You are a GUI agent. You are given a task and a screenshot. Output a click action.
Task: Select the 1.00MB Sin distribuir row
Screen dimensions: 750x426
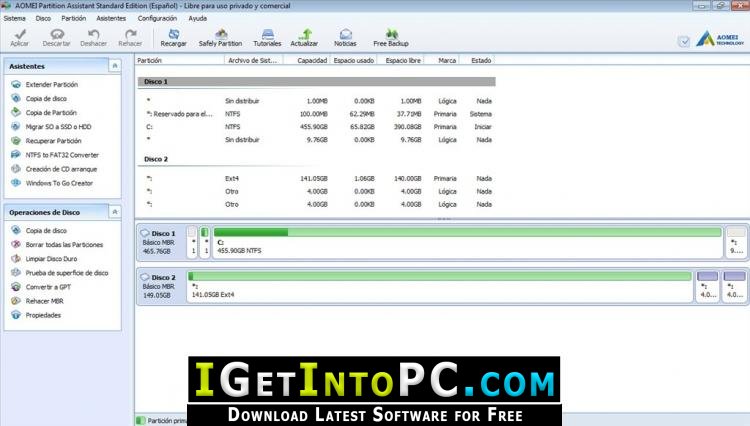[x=316, y=101]
